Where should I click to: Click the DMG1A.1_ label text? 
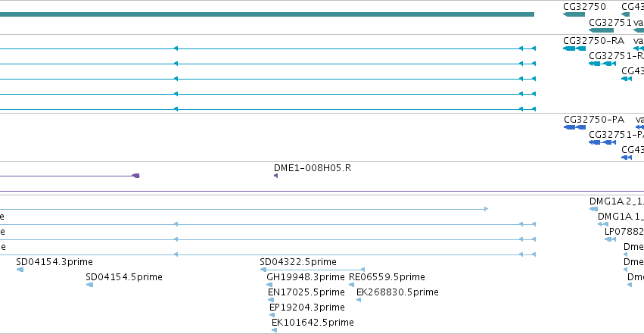tap(621, 217)
